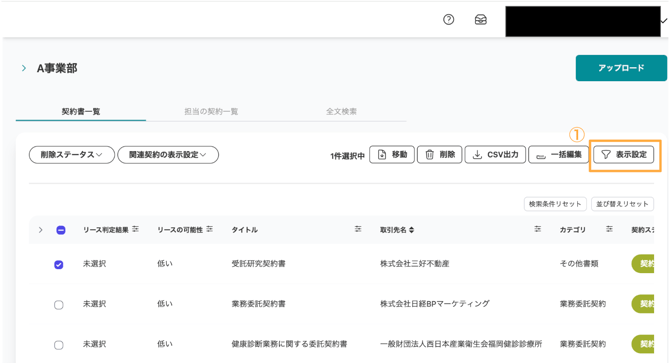The height and width of the screenshot is (363, 670).
Task: Select the 業務委託契約書 row checkbox
Action: [x=59, y=305]
